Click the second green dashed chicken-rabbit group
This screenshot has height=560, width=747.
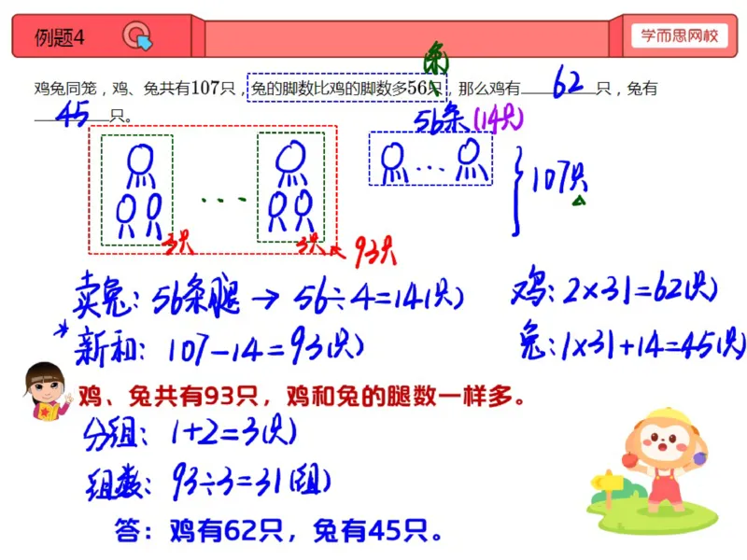click(291, 188)
